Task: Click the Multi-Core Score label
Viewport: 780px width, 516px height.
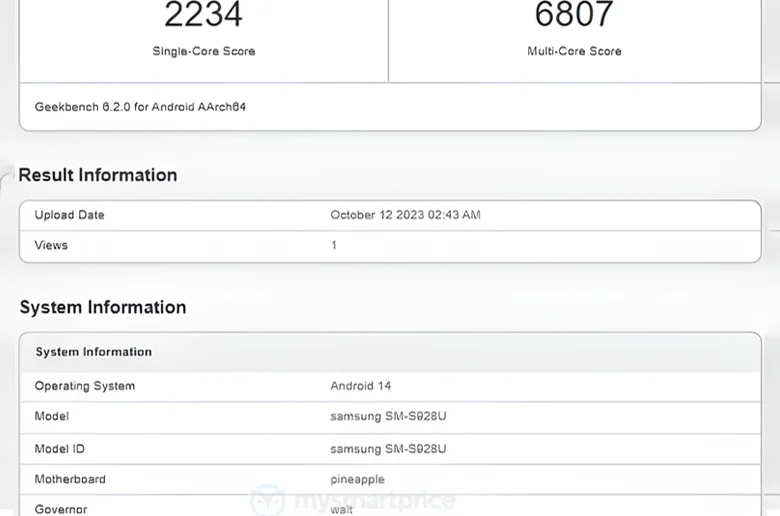Action: tap(575, 51)
